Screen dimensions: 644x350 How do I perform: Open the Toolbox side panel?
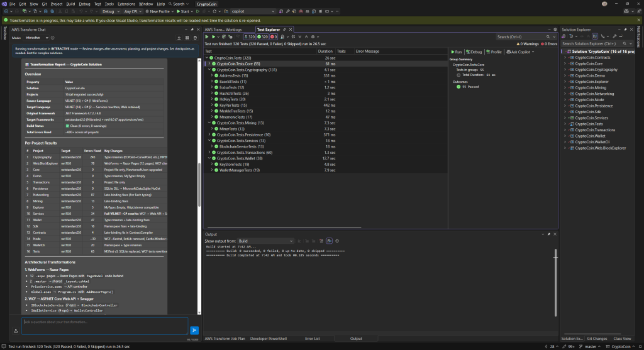(x=5, y=33)
